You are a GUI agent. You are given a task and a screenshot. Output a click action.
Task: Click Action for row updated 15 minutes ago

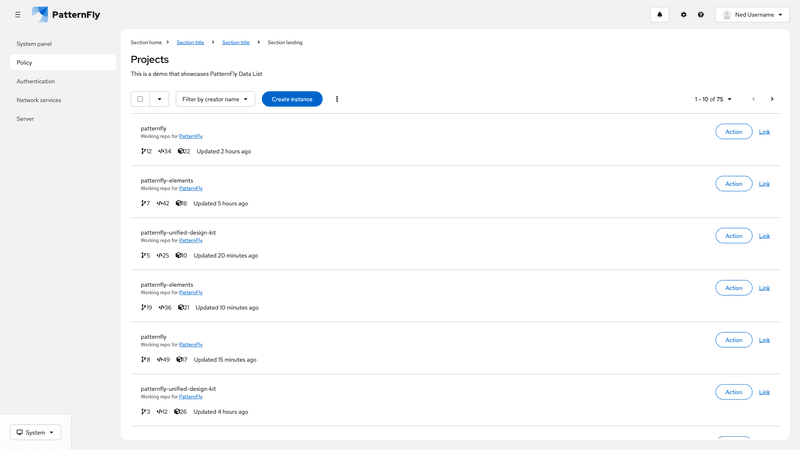[x=734, y=340]
